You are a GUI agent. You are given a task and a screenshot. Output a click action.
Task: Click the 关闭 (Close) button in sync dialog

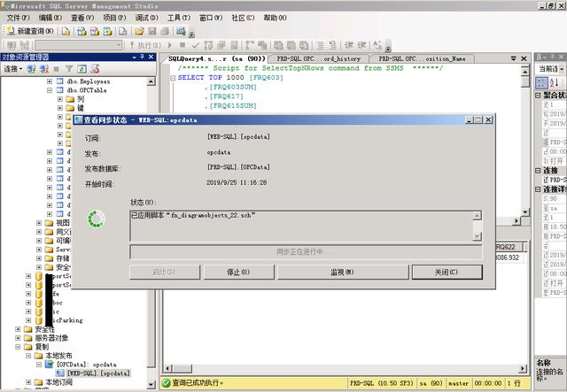[447, 272]
